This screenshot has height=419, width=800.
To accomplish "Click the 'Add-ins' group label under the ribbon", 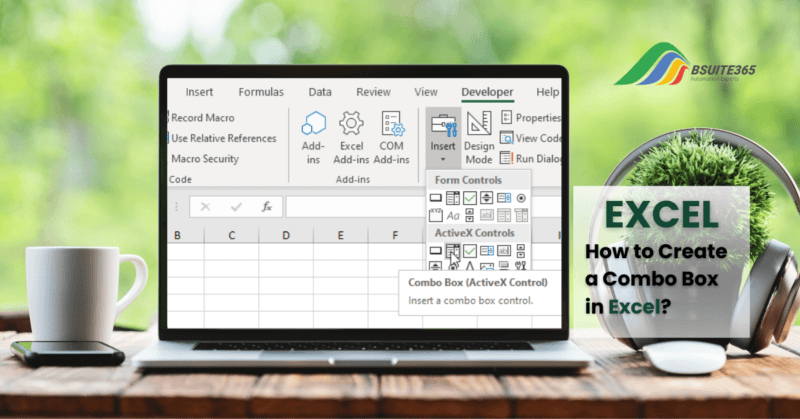I will click(353, 180).
